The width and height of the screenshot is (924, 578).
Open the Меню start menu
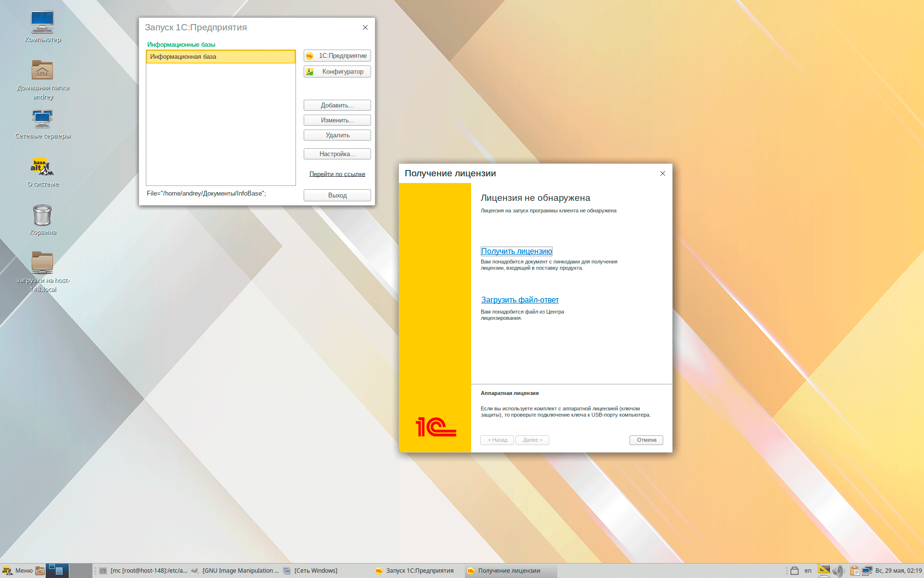click(17, 571)
